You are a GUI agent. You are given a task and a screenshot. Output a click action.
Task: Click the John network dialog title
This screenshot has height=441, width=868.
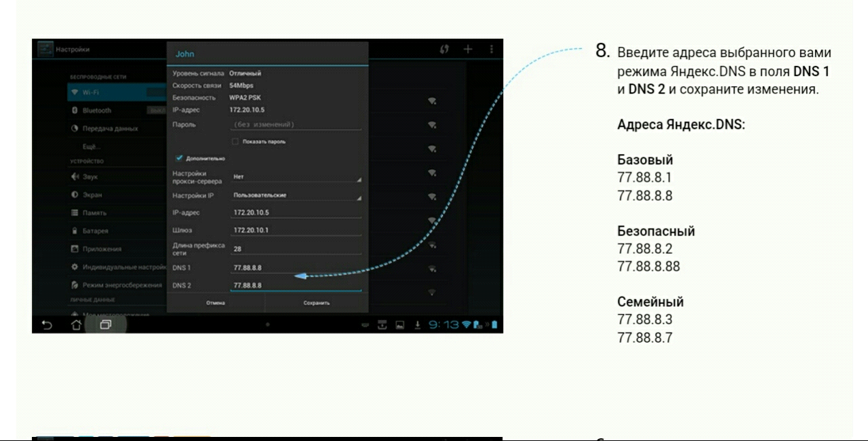coord(184,54)
